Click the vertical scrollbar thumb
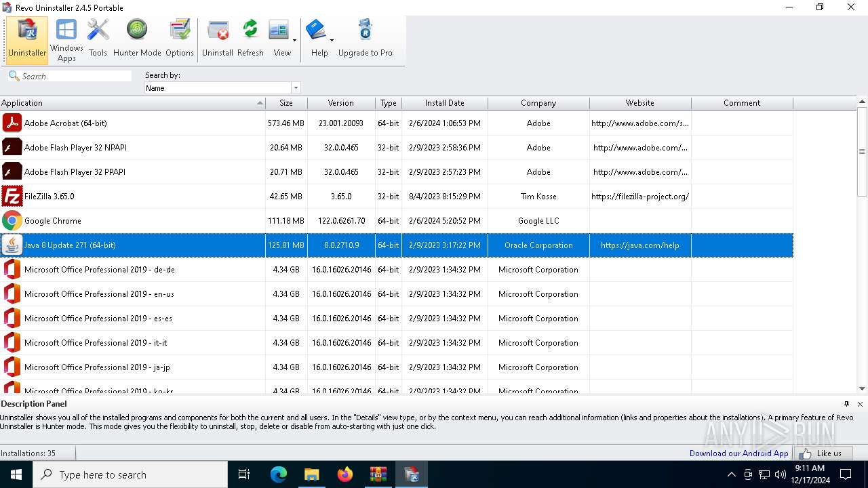The height and width of the screenshot is (488, 868). [x=863, y=152]
